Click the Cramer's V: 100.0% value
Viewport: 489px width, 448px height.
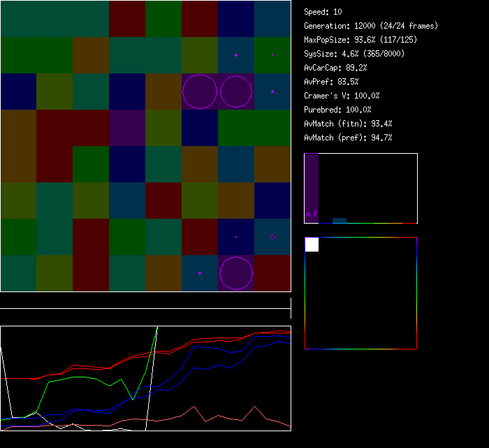(x=342, y=96)
